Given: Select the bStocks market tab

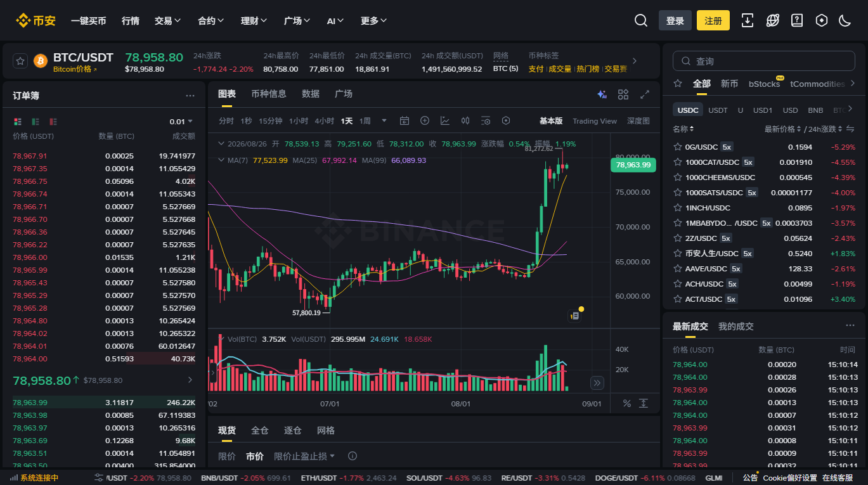Looking at the screenshot, I should click(765, 84).
